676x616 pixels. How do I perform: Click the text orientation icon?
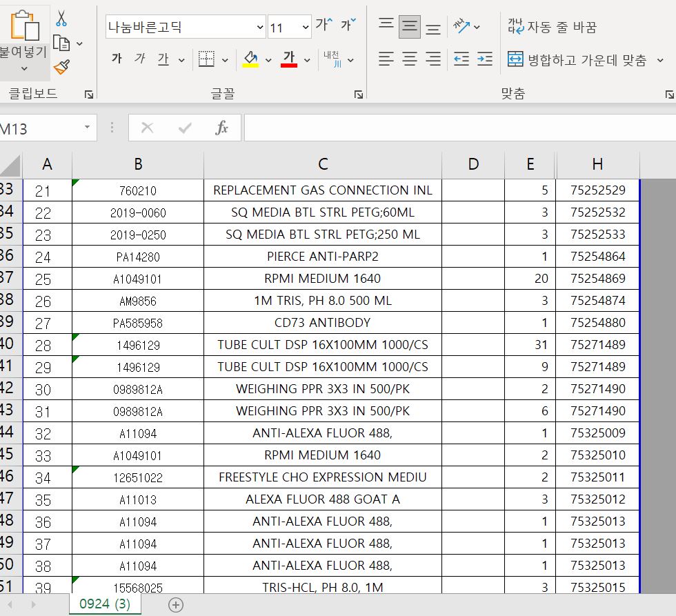point(461,26)
